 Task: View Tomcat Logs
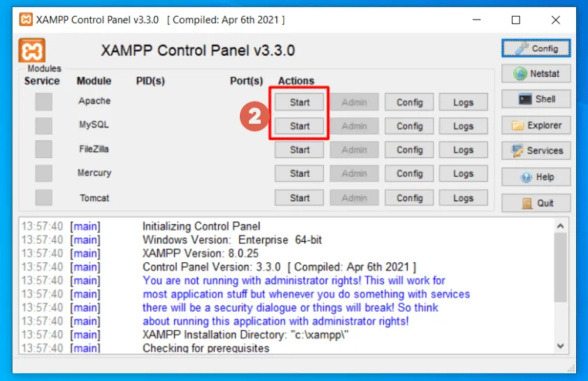(x=464, y=198)
